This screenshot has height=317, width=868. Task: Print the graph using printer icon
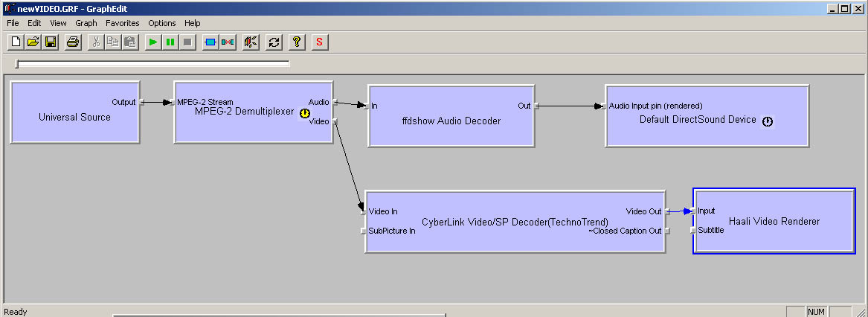(72, 42)
